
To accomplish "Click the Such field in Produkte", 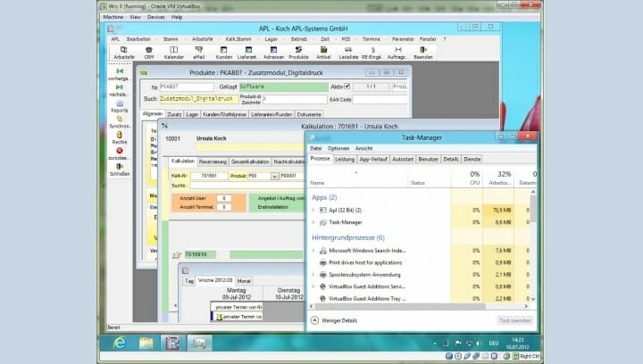I will [x=198, y=99].
